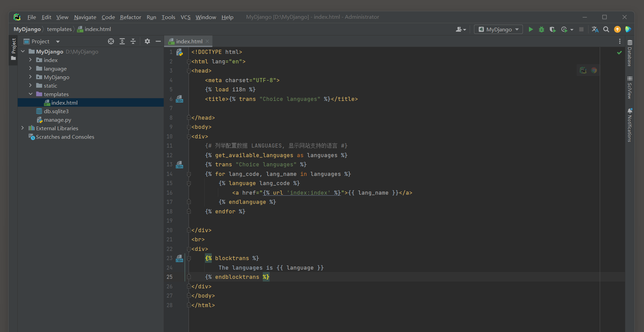Open the VCS menu
This screenshot has width=644, height=332.
point(186,17)
